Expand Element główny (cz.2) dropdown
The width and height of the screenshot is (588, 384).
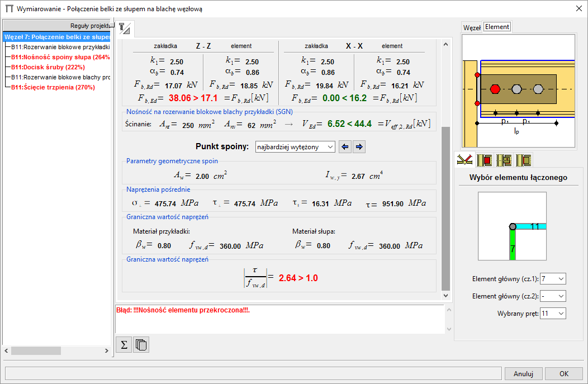[553, 296]
